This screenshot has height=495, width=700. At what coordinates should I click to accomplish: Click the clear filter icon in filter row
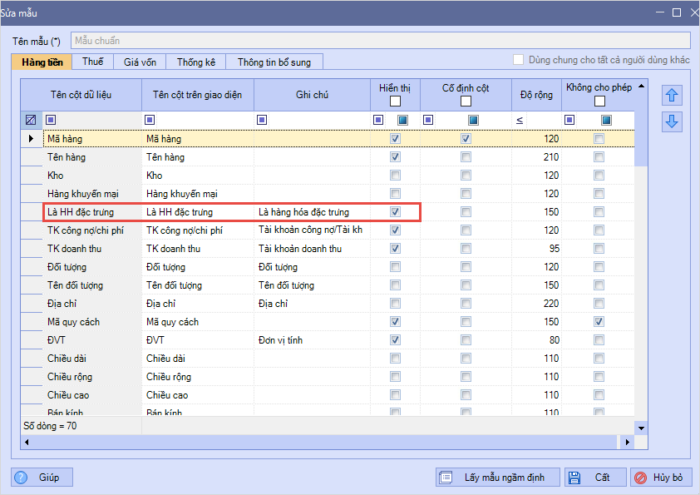(31, 120)
